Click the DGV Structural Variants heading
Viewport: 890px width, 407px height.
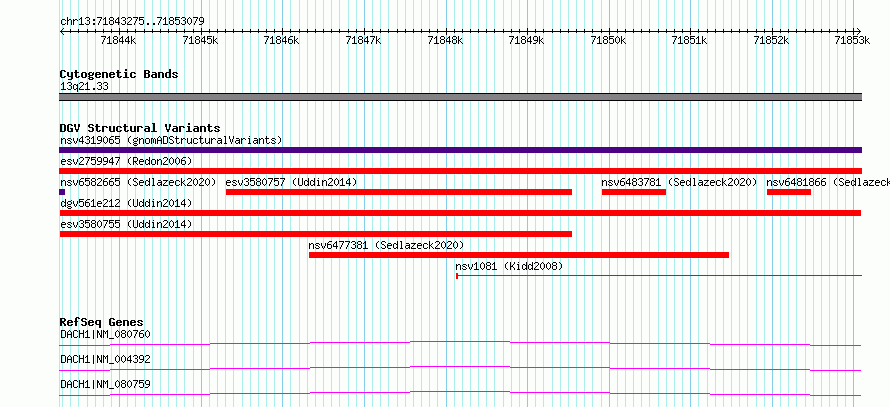click(x=140, y=128)
